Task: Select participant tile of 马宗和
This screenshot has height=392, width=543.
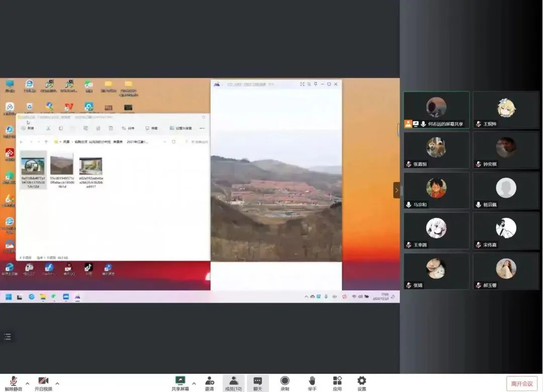Action: pos(436,190)
